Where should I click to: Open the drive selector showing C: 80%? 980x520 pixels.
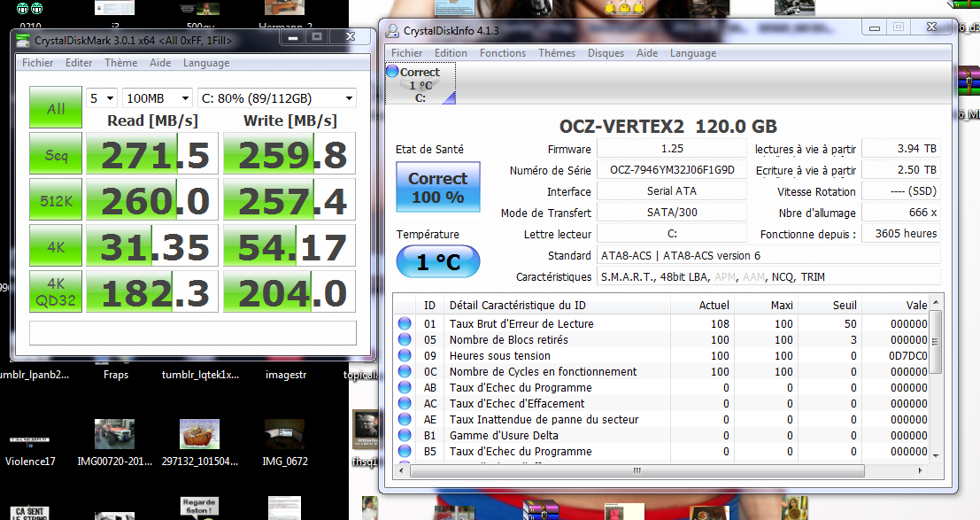click(x=277, y=98)
